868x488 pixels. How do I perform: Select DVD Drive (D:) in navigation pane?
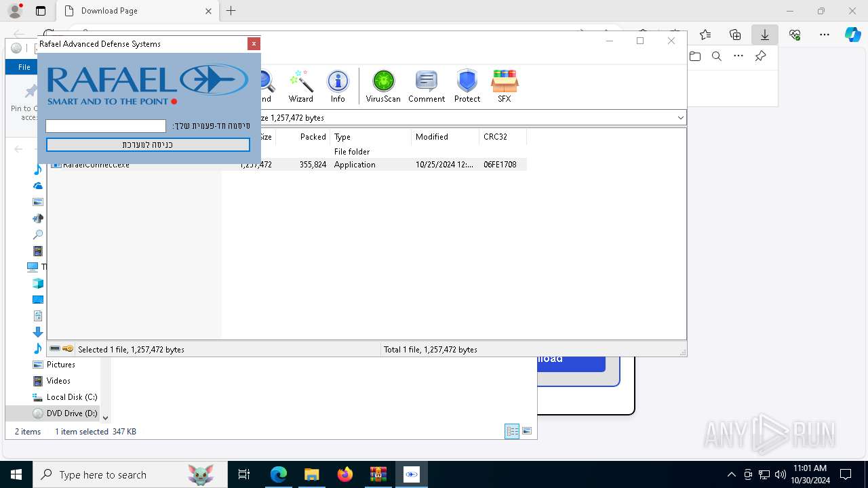pos(65,413)
